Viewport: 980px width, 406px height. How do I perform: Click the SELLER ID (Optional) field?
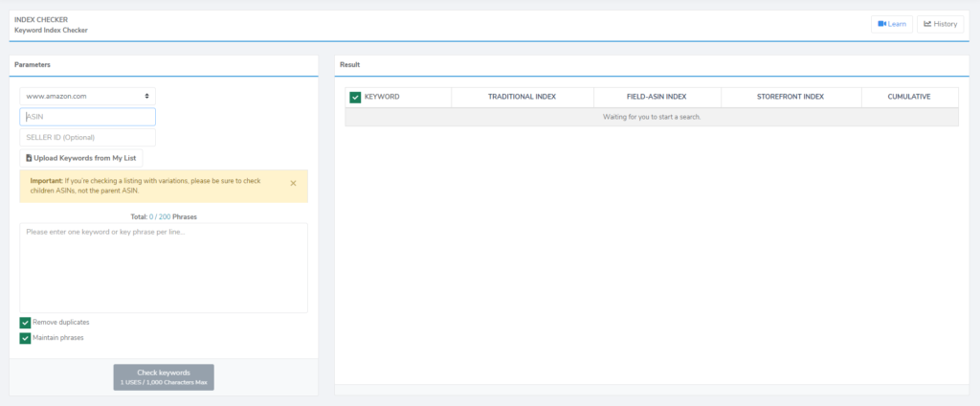coord(87,137)
